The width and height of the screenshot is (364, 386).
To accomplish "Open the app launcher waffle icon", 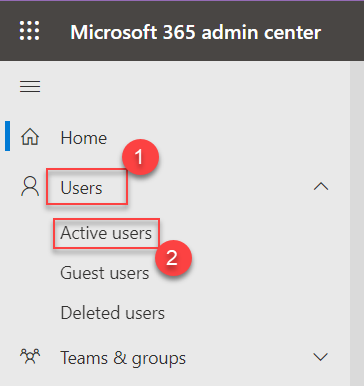I will click(29, 31).
